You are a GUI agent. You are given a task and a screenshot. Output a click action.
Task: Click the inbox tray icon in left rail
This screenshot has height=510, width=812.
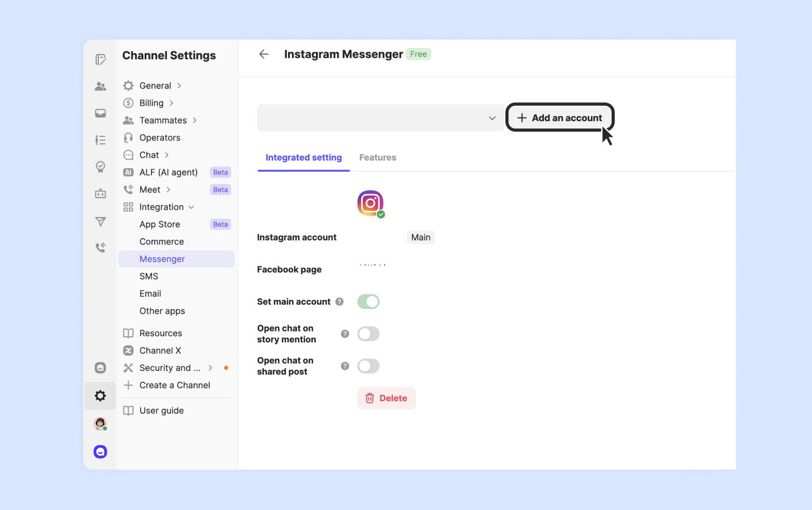[100, 113]
